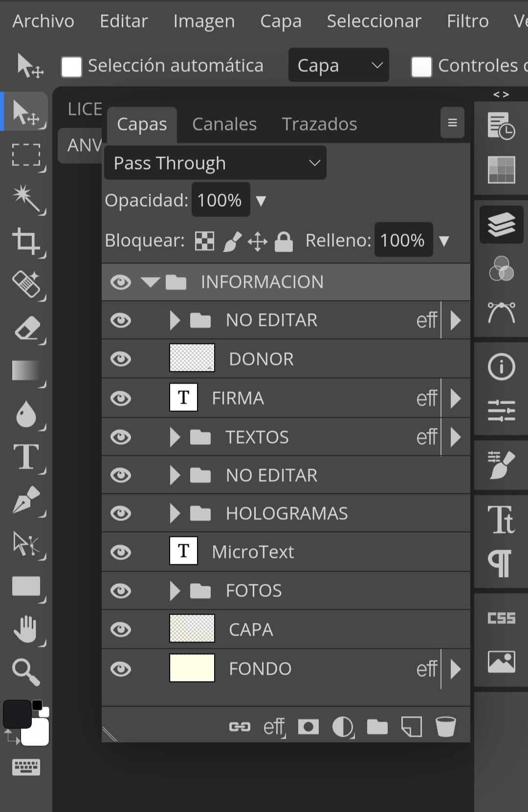
Task: Hide the TEXTOS folder
Action: 121,437
